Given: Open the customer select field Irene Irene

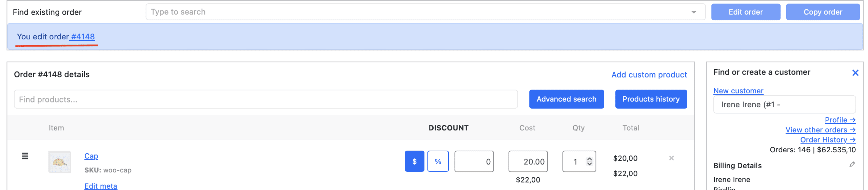Looking at the screenshot, I should point(784,104).
